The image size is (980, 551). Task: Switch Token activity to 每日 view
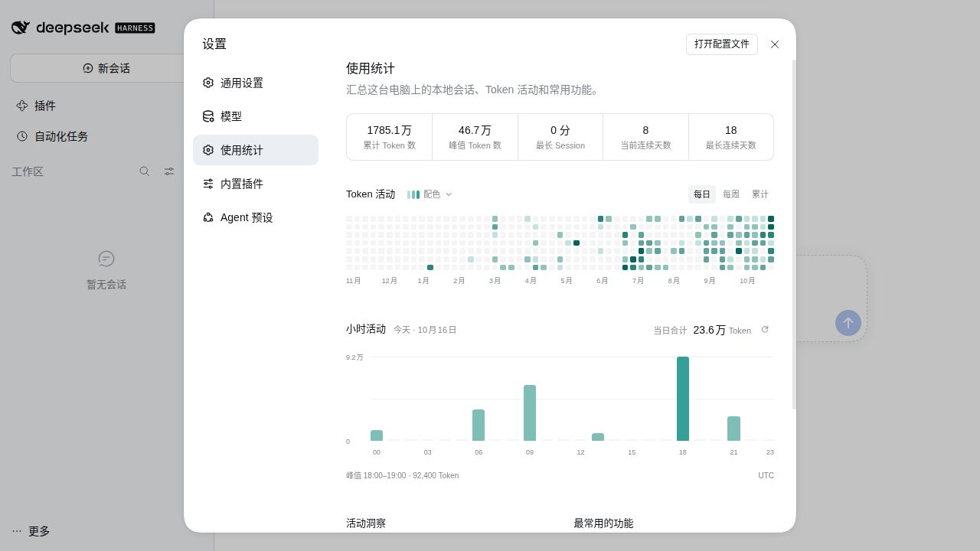[702, 194]
